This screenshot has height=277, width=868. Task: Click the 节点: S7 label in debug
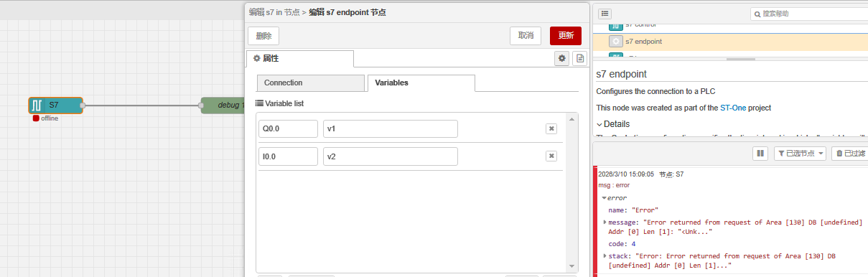(671, 174)
